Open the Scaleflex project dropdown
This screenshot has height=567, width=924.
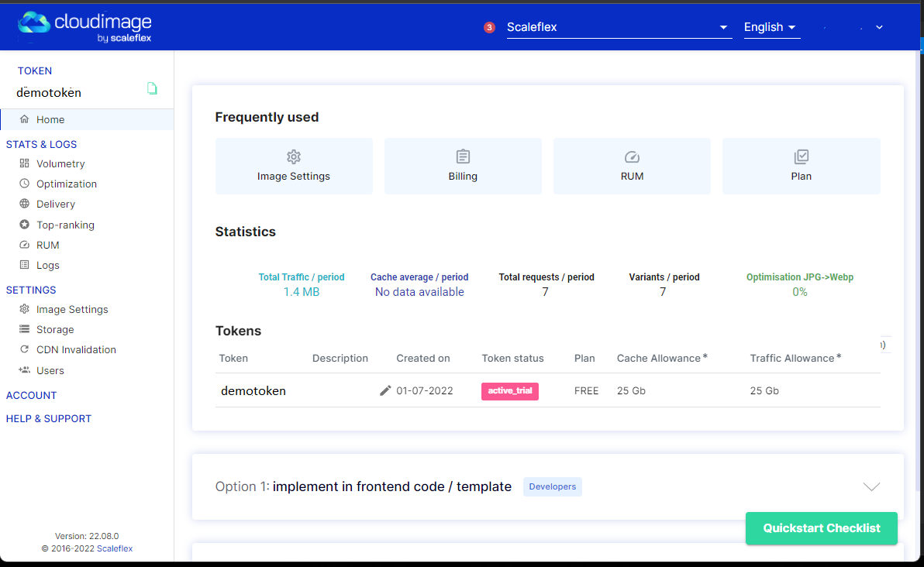(x=618, y=27)
